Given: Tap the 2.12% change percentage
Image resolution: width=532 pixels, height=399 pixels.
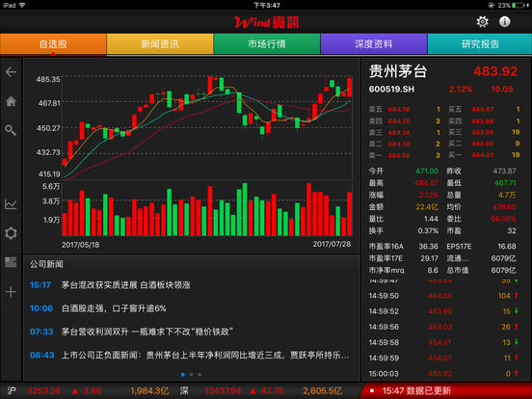Looking at the screenshot, I should tap(461, 90).
